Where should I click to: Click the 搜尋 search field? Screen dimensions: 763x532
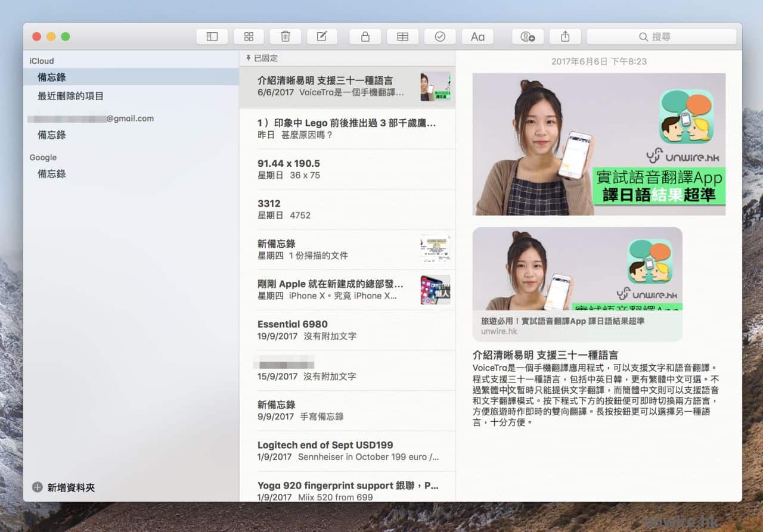point(661,37)
